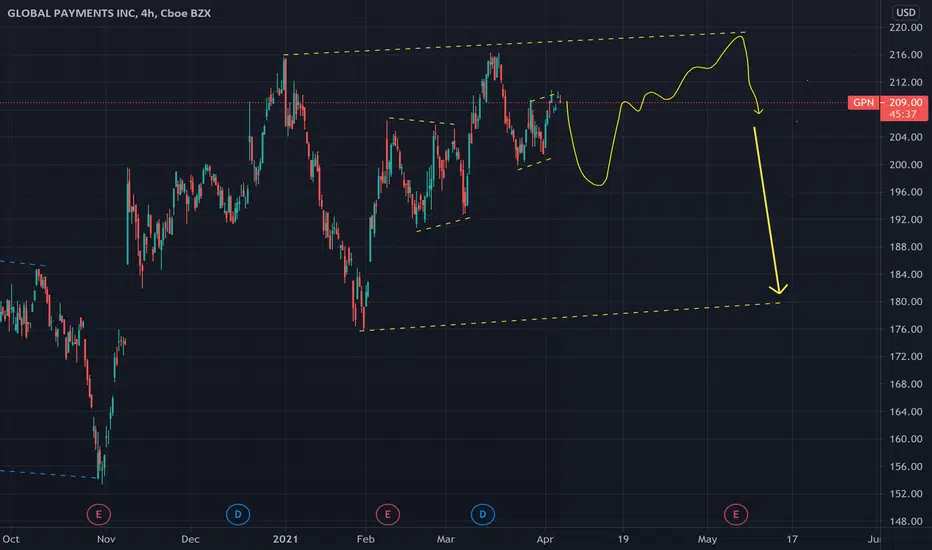Viewport: 932px width, 550px height.
Task: Click the 196.00 price axis label
Action: coord(905,192)
